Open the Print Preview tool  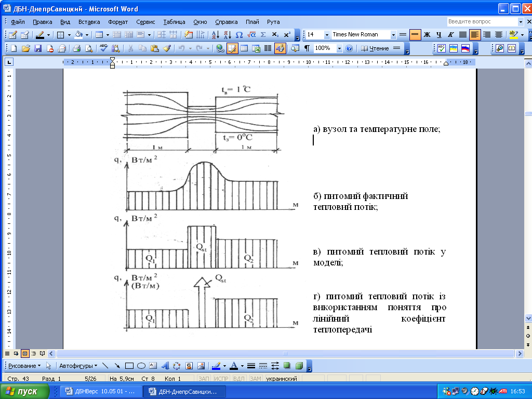point(88,48)
